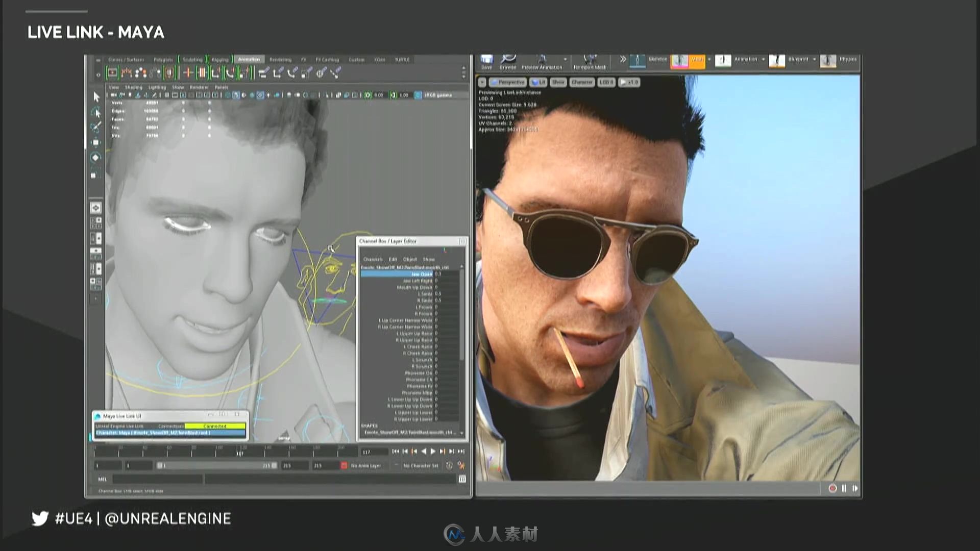Toggle the Lit view mode button
Viewport: 980px width, 551px height.
(538, 82)
